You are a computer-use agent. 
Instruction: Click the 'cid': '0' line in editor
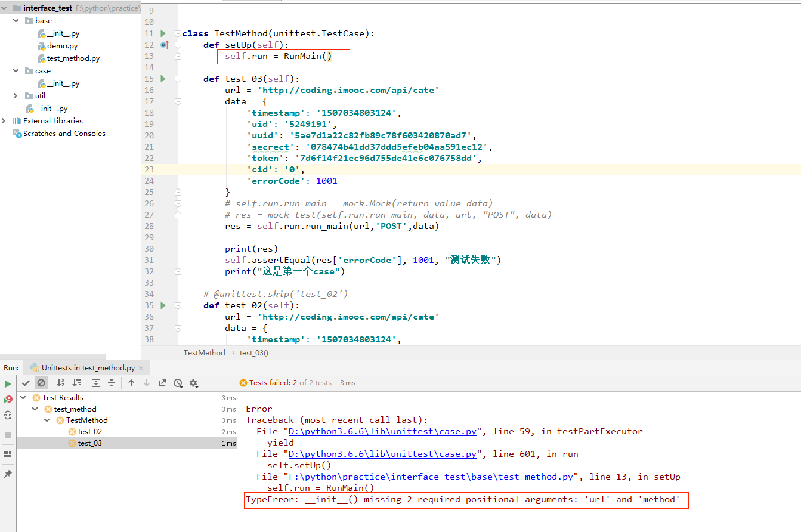(x=276, y=170)
